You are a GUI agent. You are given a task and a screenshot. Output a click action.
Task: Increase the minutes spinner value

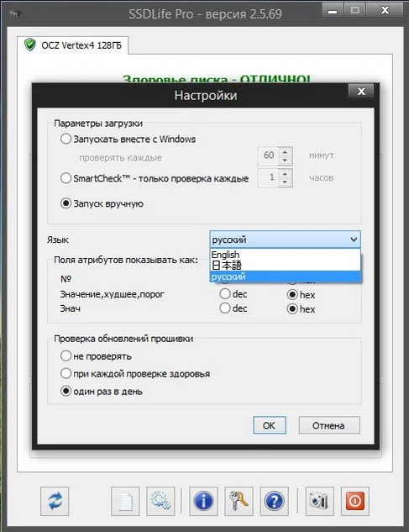286,151
